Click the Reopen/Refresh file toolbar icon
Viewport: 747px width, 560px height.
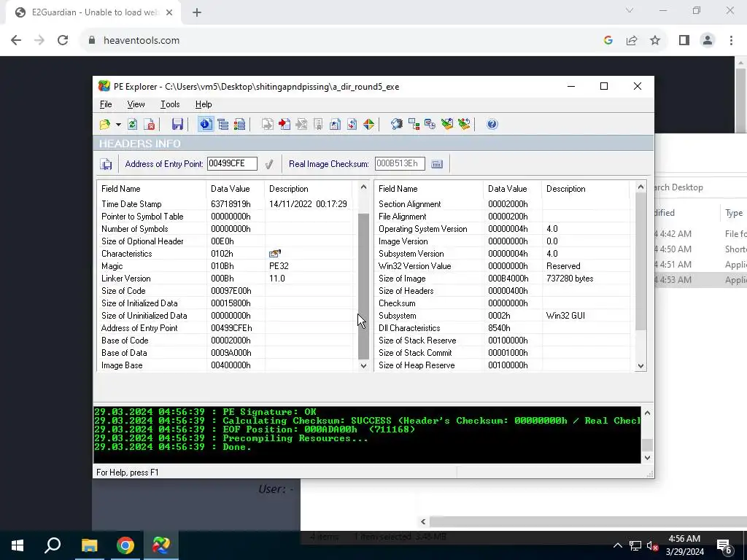click(133, 124)
